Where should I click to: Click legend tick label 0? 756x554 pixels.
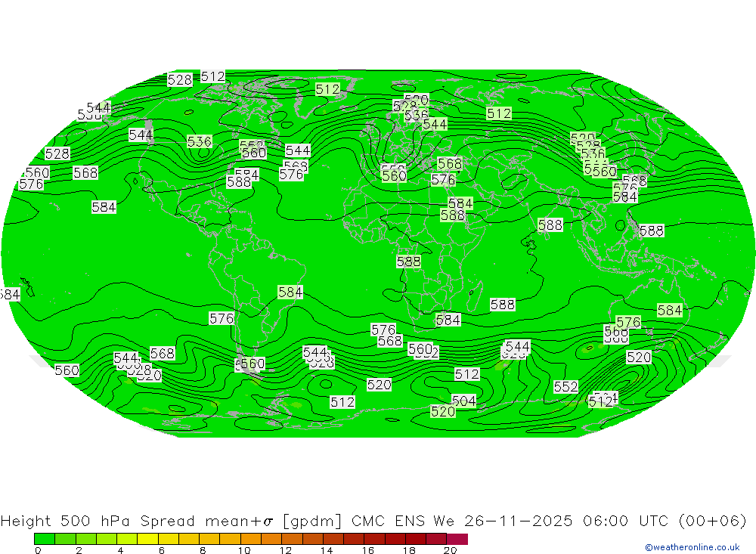(x=38, y=550)
